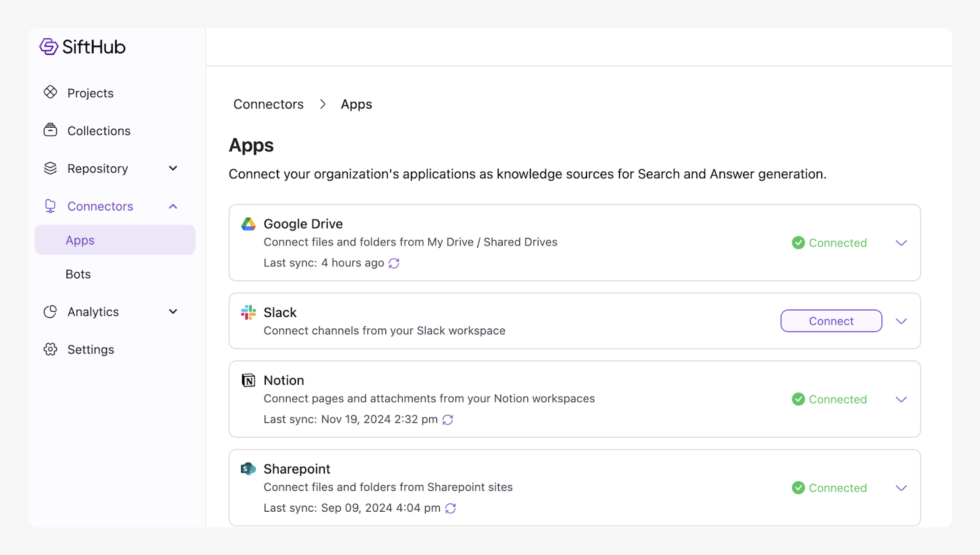
Task: Click the SiftHub logo
Action: pyautogui.click(x=82, y=47)
